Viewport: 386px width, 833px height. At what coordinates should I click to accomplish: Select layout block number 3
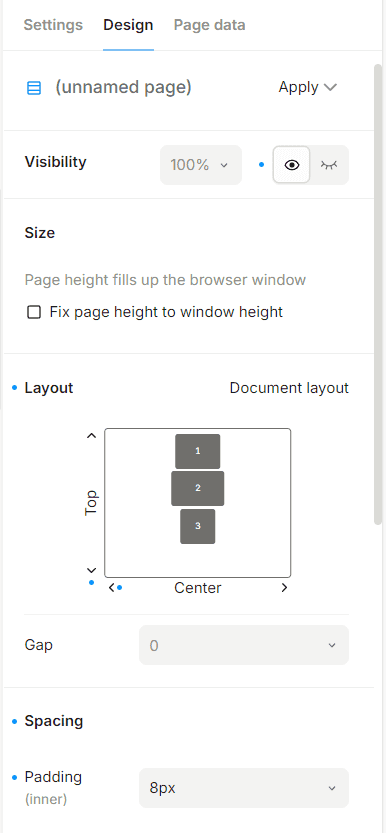(198, 526)
